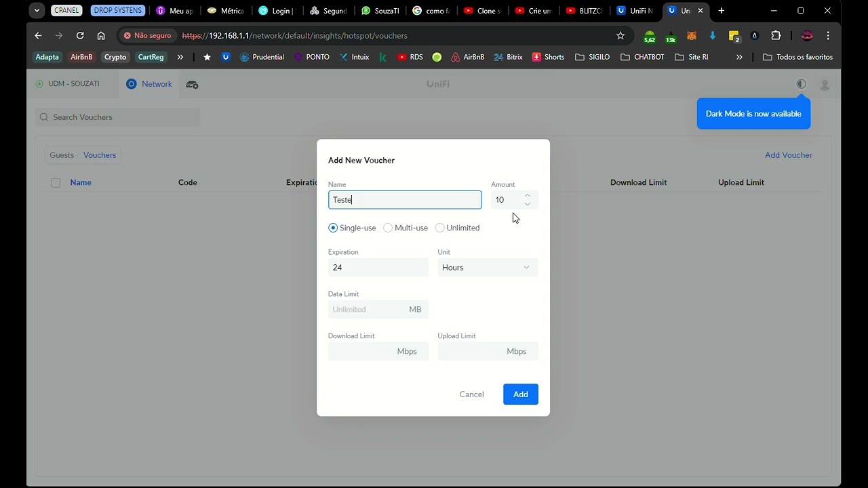The image size is (868, 488).
Task: Click the Download Limit Mbps field
Action: pyautogui.click(x=378, y=351)
